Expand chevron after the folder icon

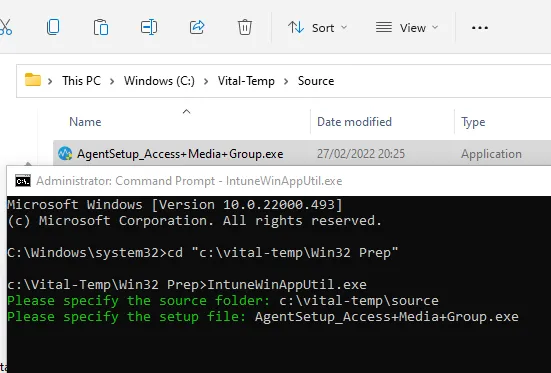50,82
